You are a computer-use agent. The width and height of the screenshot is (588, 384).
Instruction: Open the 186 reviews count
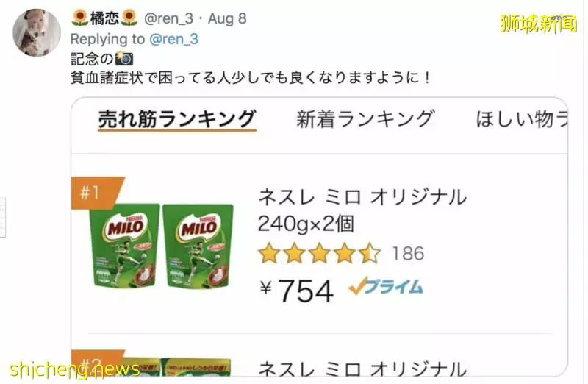[408, 253]
